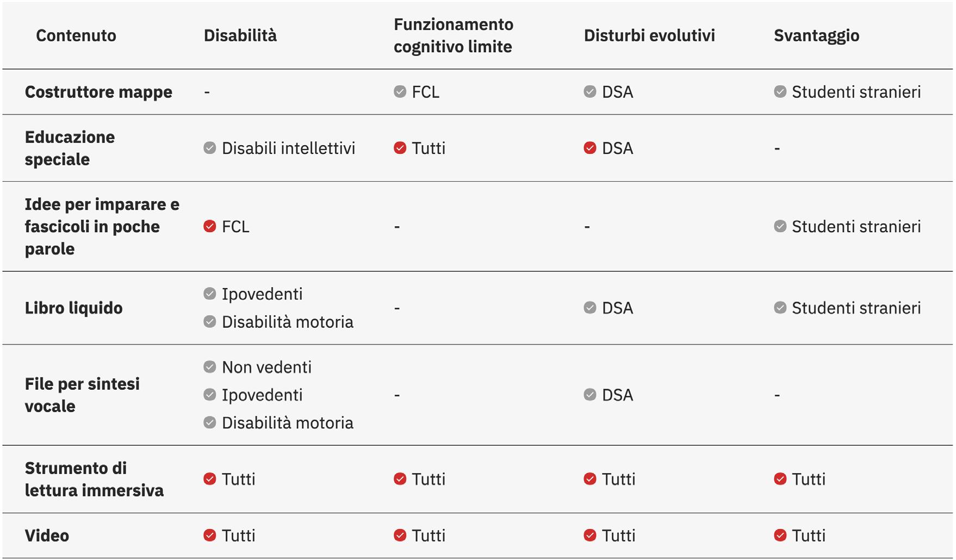
Task: Open the Libro liquido row label
Action: tap(73, 308)
